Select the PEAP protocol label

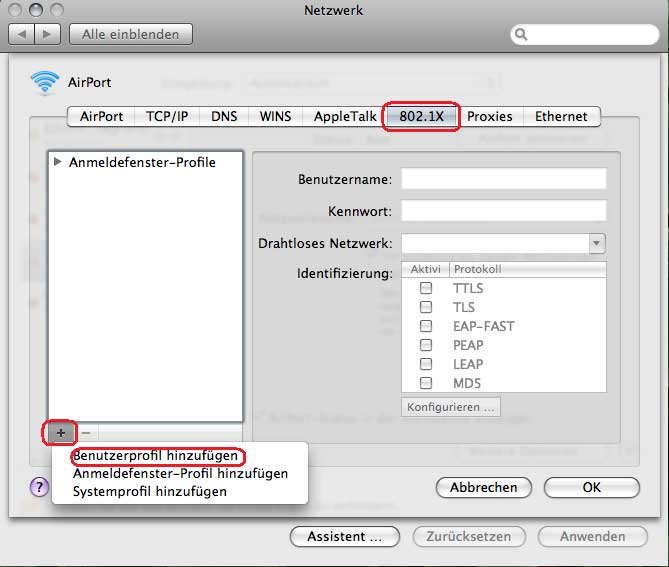click(468, 345)
